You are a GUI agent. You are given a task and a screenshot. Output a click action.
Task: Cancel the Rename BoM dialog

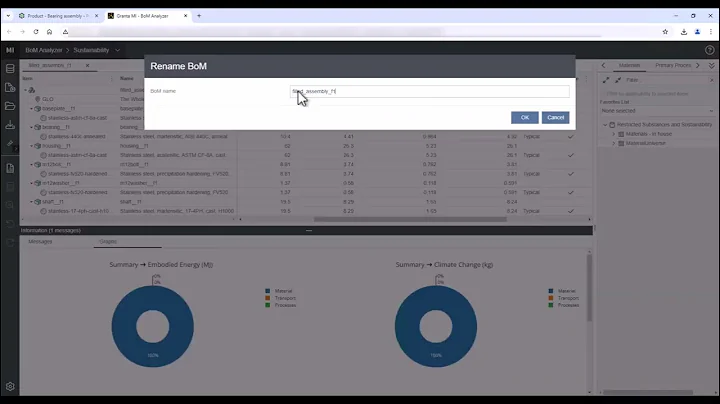point(555,118)
